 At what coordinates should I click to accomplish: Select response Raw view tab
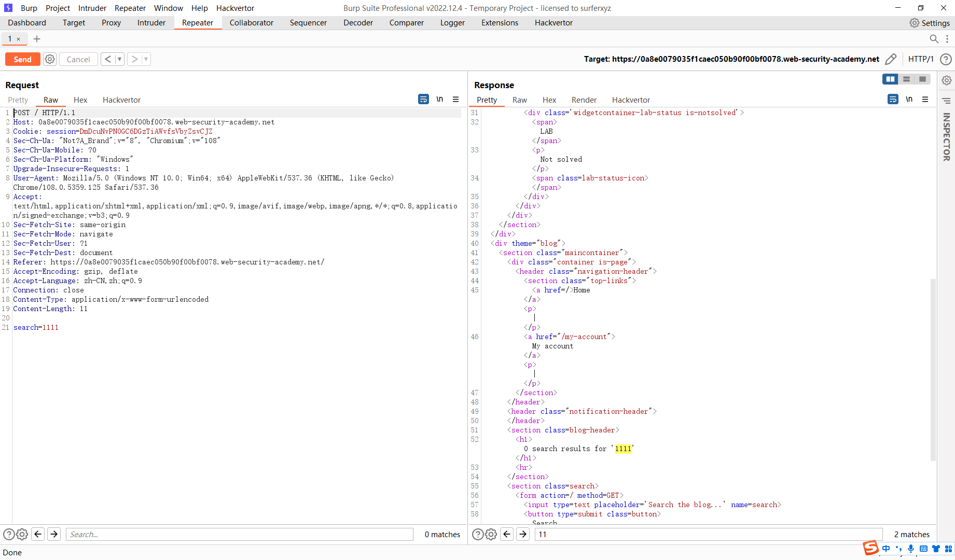point(519,100)
